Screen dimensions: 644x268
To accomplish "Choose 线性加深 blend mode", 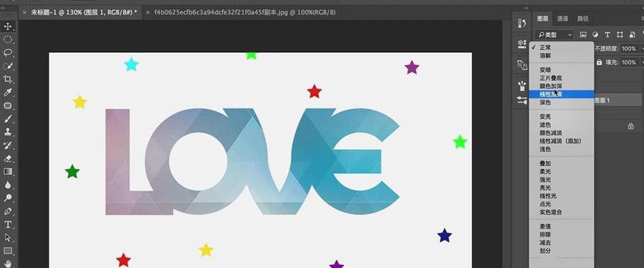I will [561, 94].
